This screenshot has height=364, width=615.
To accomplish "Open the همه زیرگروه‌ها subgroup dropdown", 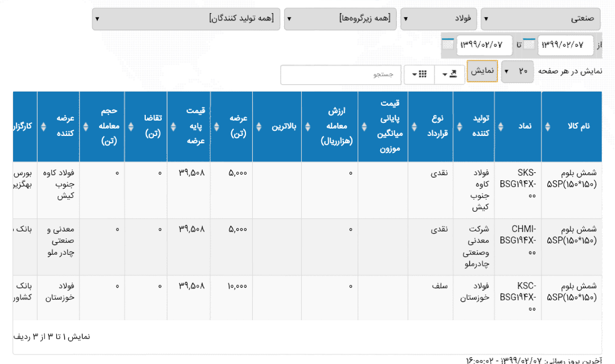I will (x=340, y=19).
